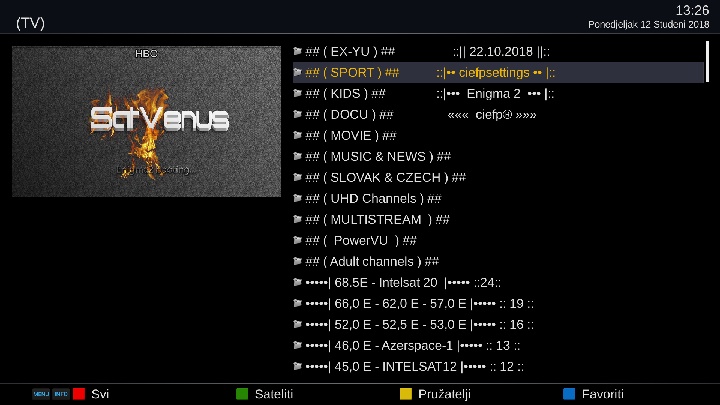Open the Sateliti list
Image resolution: width=720 pixels, height=405 pixels.
274,394
